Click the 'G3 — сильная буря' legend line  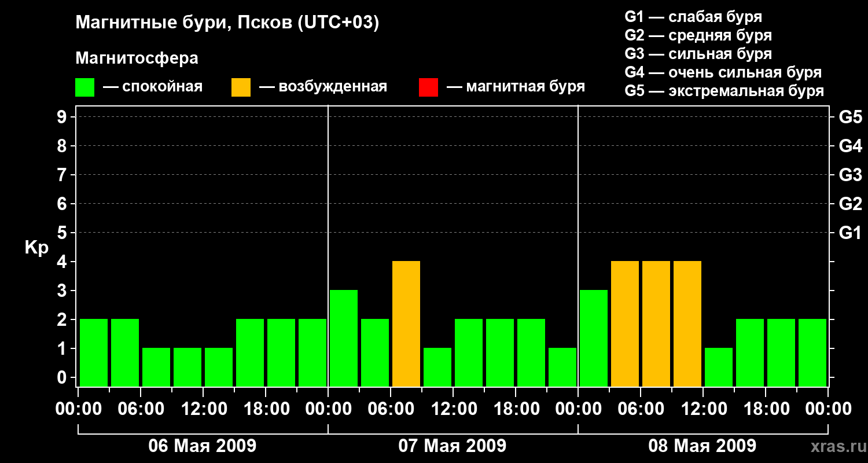[698, 54]
